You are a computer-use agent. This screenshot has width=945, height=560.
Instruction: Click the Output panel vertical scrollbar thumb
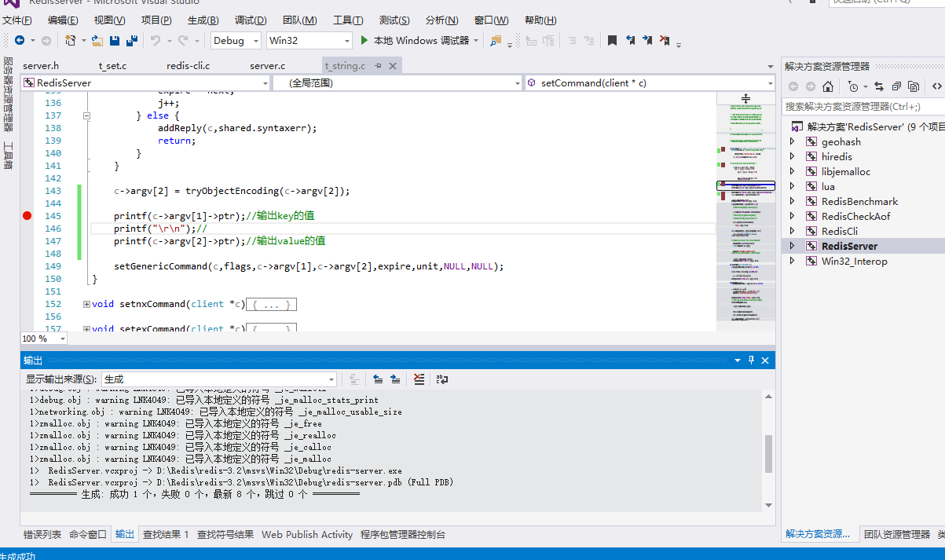point(768,453)
